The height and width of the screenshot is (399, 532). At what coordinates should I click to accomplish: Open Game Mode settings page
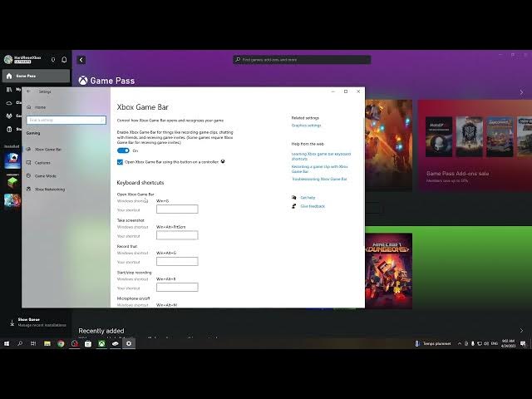(x=45, y=176)
